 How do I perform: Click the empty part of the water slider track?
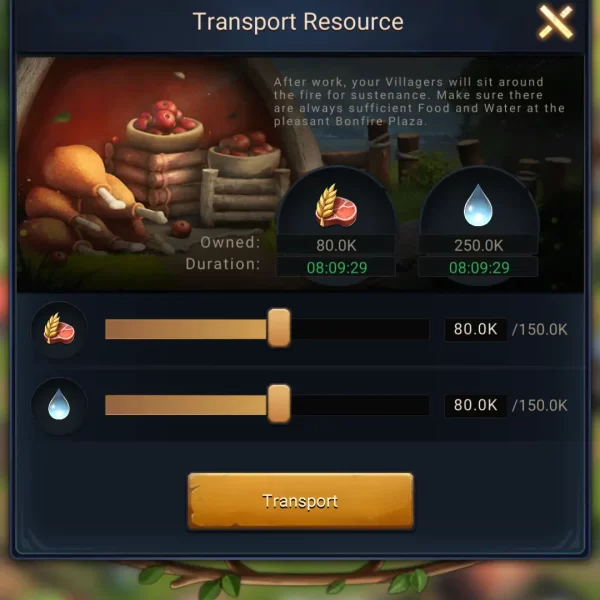360,405
